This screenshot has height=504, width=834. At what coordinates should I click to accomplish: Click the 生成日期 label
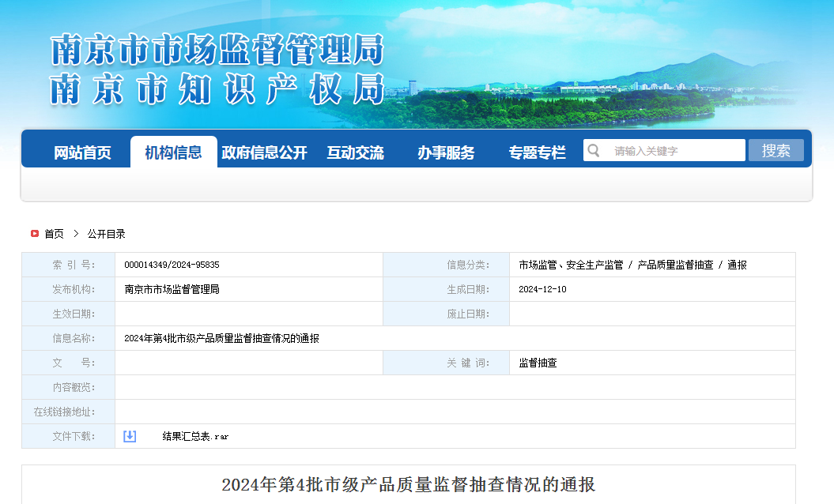tap(468, 289)
